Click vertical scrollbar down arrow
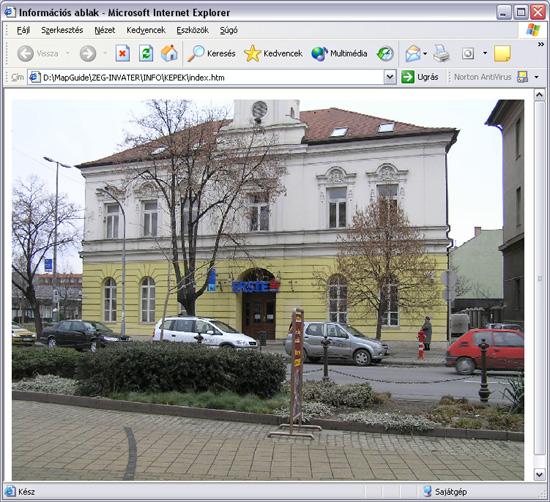 tap(539, 475)
